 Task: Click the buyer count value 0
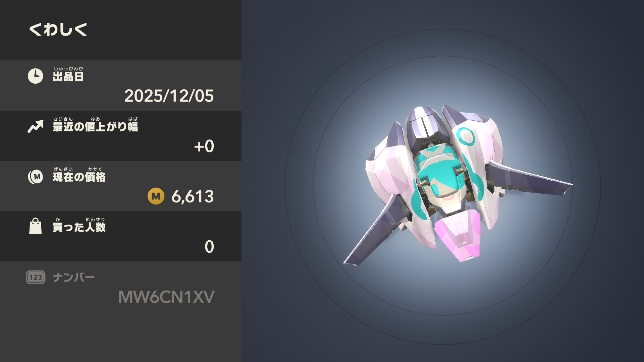pyautogui.click(x=209, y=247)
